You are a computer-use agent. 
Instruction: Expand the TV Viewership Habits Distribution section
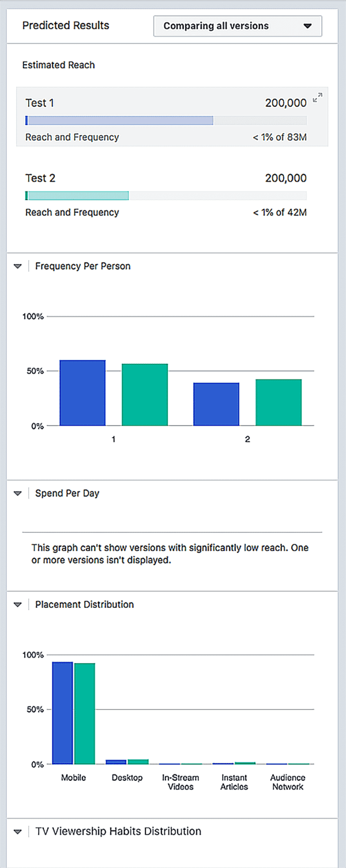[x=17, y=831]
